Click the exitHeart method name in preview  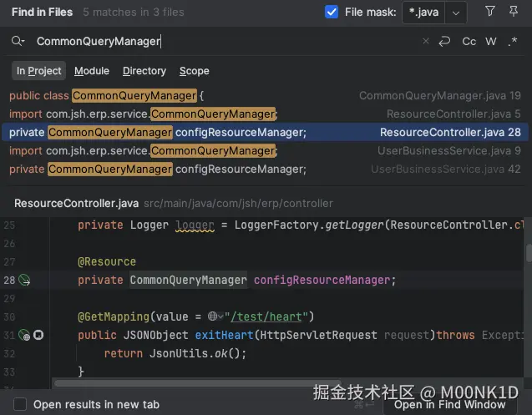pos(224,335)
